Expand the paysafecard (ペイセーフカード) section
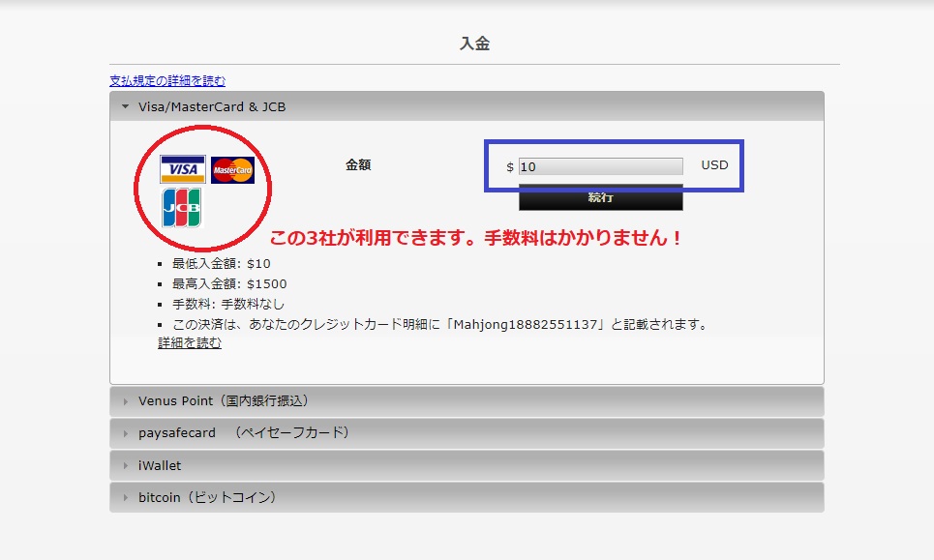 (x=467, y=433)
